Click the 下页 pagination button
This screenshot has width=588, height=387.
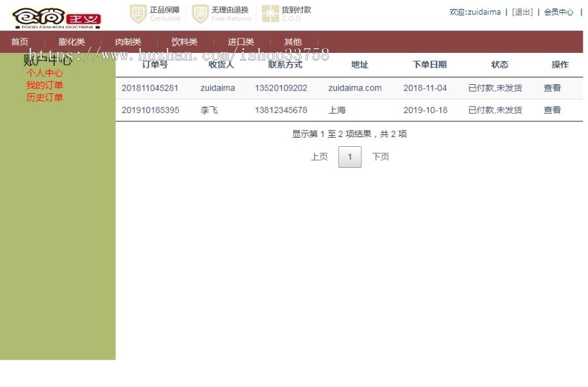[x=381, y=157]
